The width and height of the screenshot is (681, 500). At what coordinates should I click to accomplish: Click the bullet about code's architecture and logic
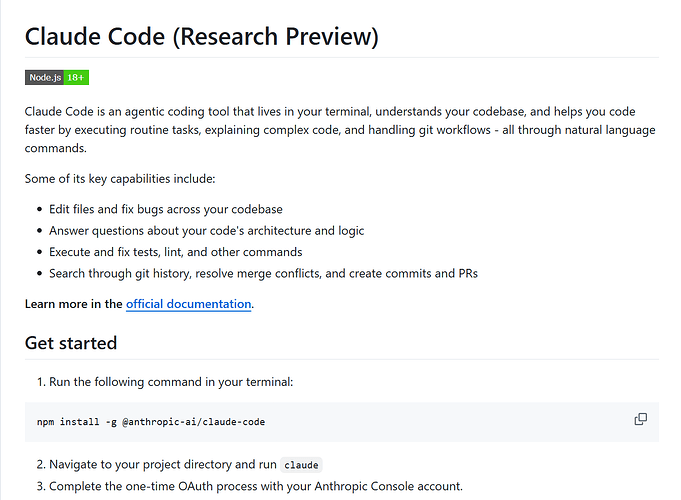pos(206,231)
